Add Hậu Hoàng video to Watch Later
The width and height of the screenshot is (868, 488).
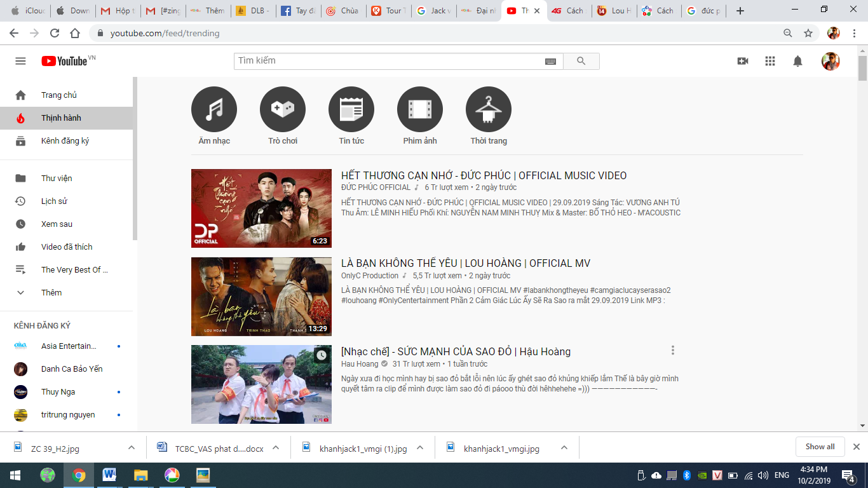pos(322,355)
